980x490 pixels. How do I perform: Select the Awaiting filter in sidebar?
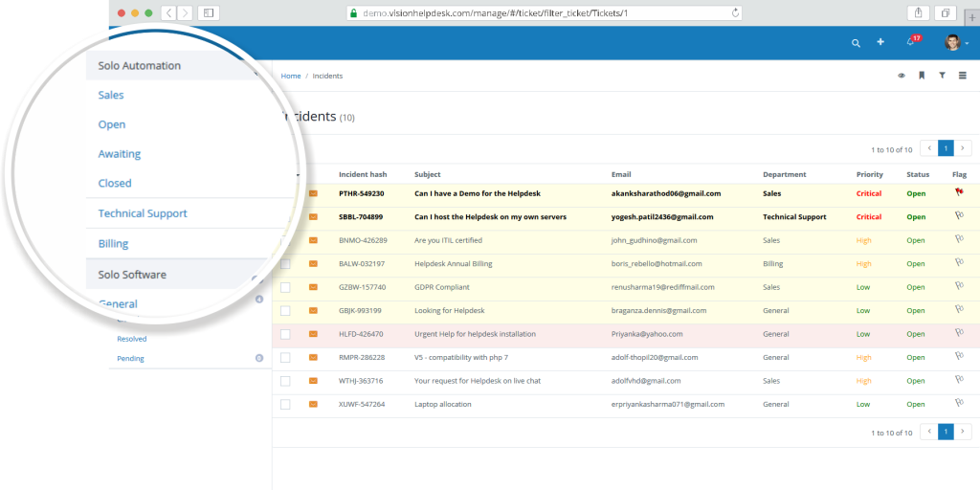point(119,154)
